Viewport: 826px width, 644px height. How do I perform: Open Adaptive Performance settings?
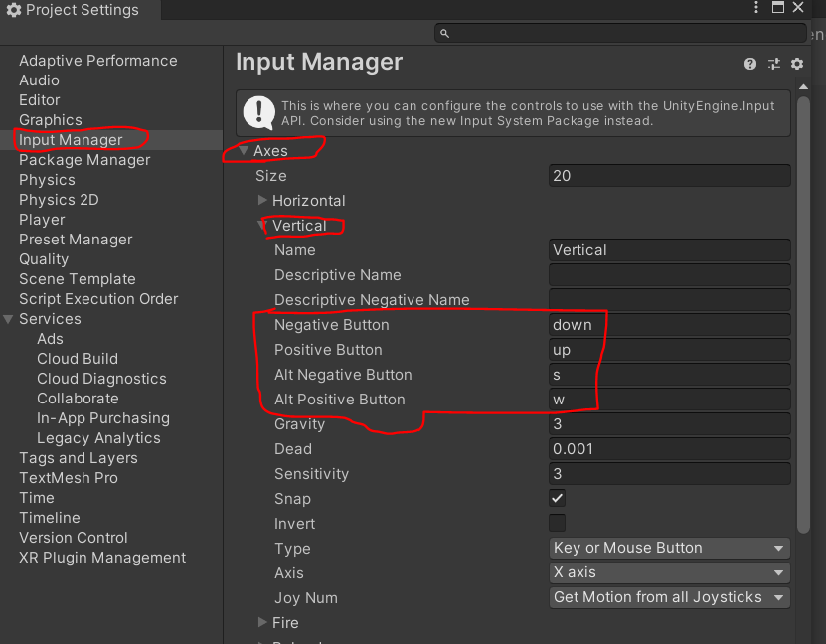point(98,61)
